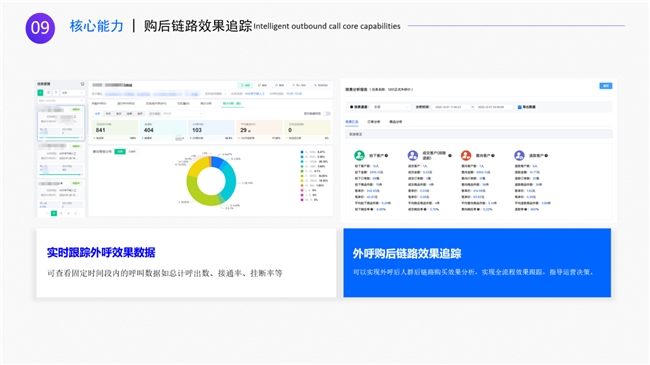Click the heading 外呼购后链路效果追踪

point(407,253)
